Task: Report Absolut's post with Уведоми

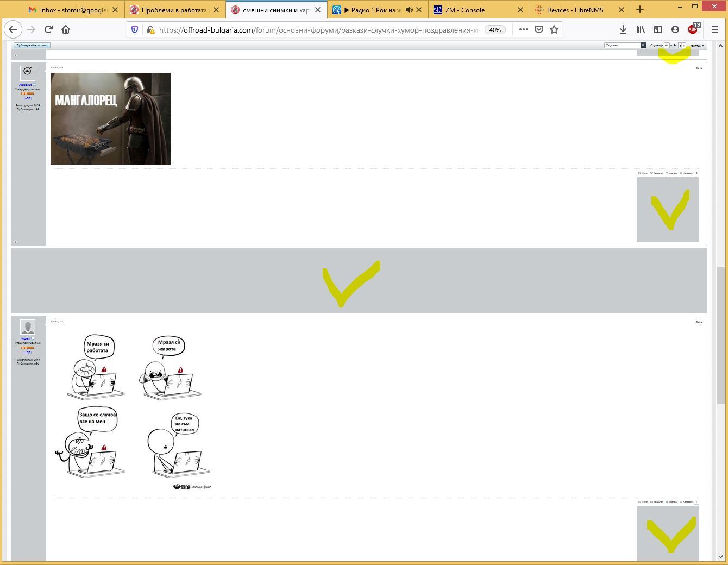Action: coord(671,173)
